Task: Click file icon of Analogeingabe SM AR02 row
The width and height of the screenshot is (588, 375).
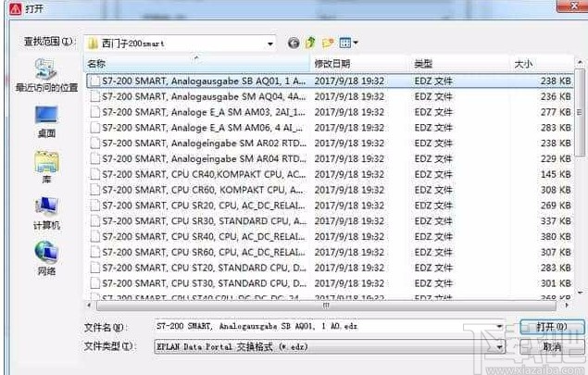Action: click(95, 144)
